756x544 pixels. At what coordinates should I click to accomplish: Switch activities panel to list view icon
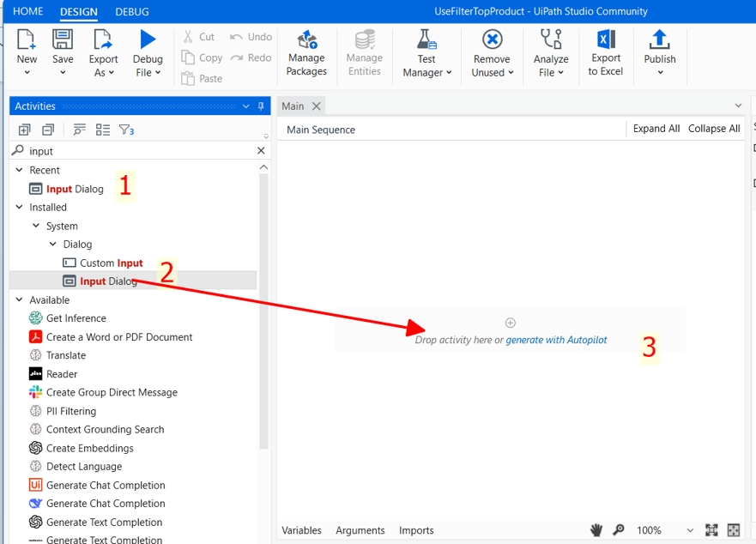103,130
